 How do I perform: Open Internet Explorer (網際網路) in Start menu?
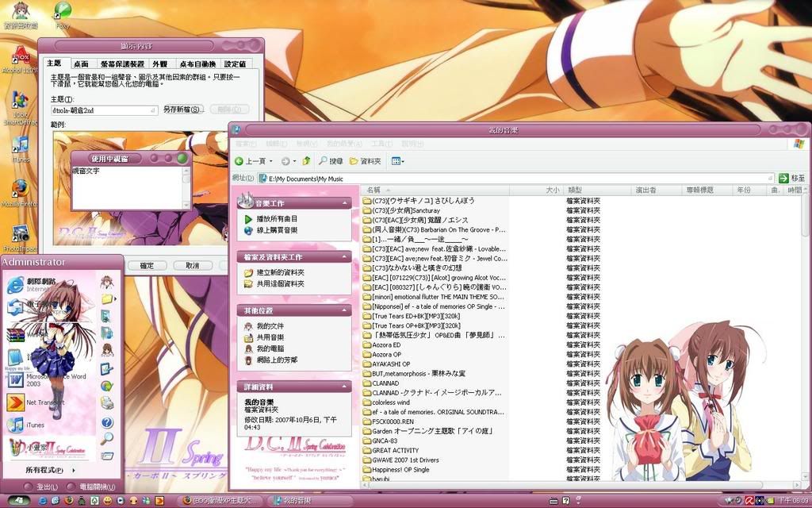pyautogui.click(x=31, y=285)
